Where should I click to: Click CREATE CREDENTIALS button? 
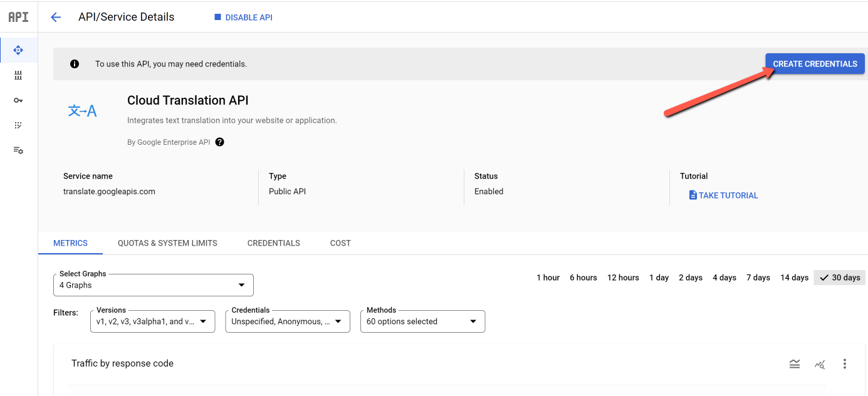[815, 64]
